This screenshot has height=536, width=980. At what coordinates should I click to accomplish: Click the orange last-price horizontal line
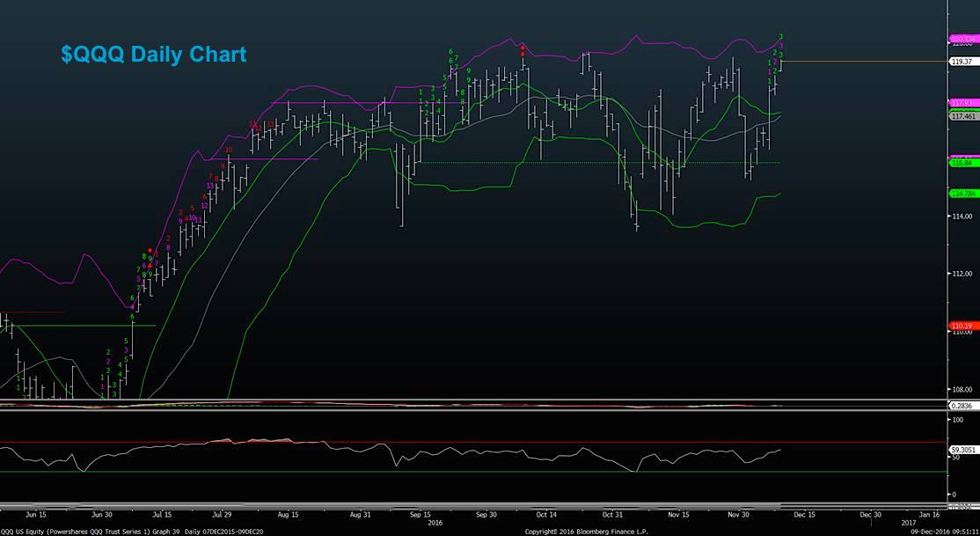click(x=865, y=62)
